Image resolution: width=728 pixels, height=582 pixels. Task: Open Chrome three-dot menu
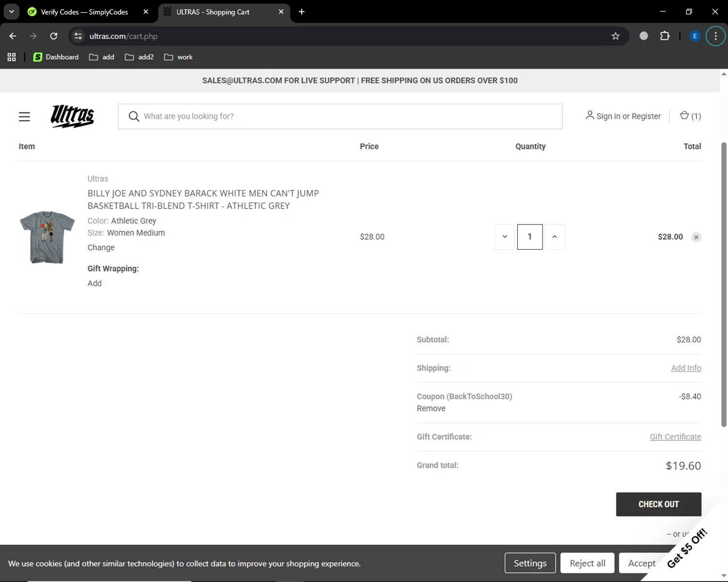715,36
